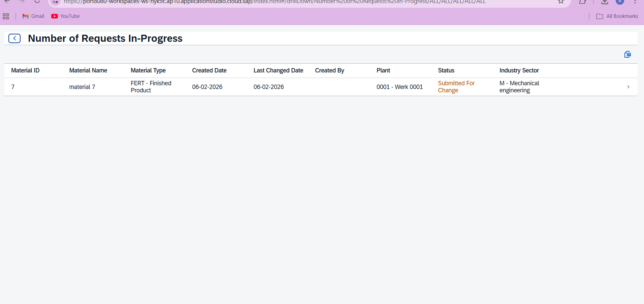The width and height of the screenshot is (644, 304).
Task: Open the All Bookmarks folder
Action: click(x=617, y=16)
